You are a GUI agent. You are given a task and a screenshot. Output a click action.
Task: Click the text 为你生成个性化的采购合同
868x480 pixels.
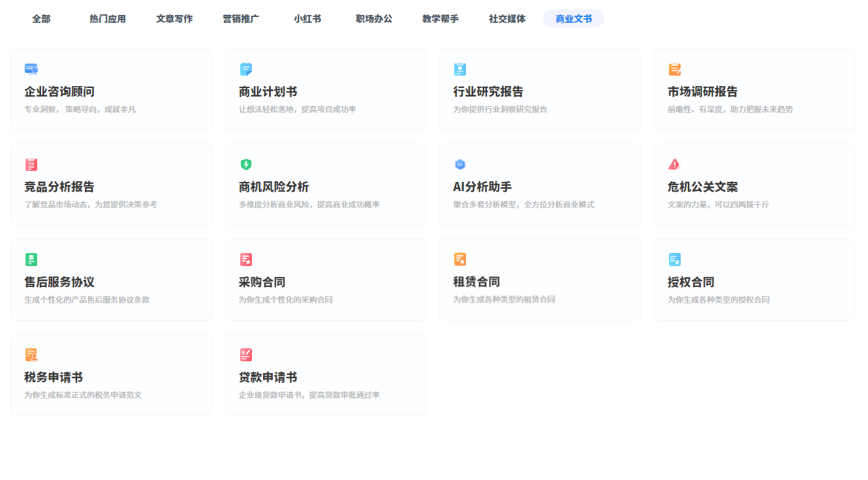tap(286, 300)
